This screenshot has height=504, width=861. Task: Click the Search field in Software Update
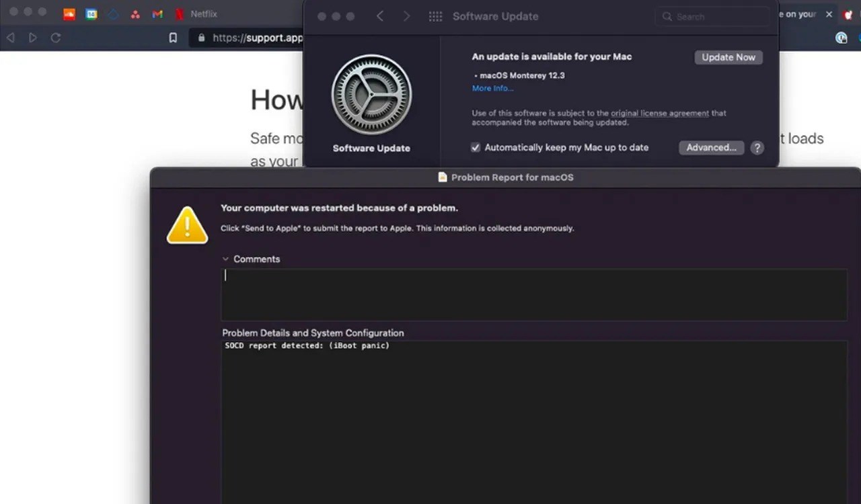pyautogui.click(x=712, y=16)
